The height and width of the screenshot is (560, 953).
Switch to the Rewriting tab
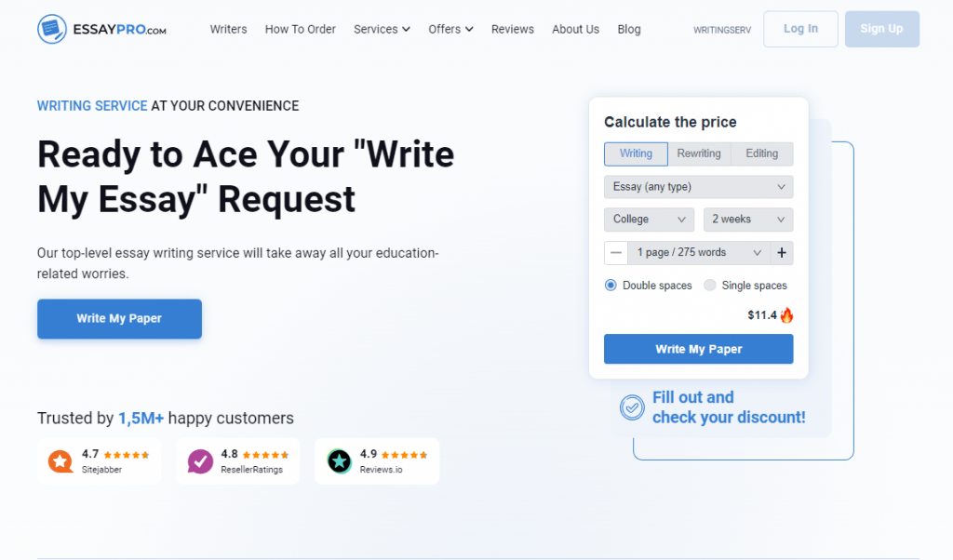click(x=699, y=153)
